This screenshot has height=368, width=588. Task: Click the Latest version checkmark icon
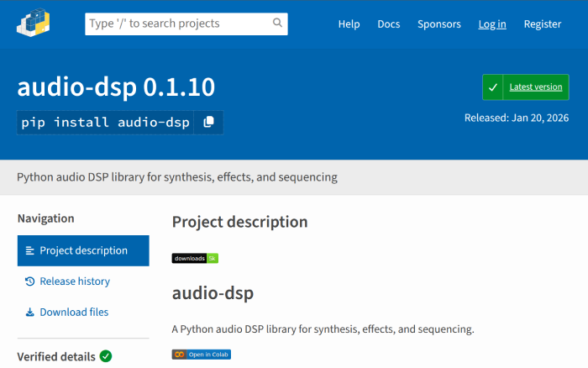click(493, 87)
